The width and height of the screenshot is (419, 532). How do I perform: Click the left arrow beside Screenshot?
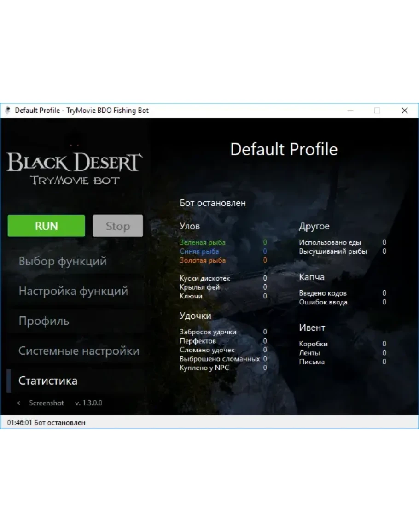pyautogui.click(x=18, y=403)
